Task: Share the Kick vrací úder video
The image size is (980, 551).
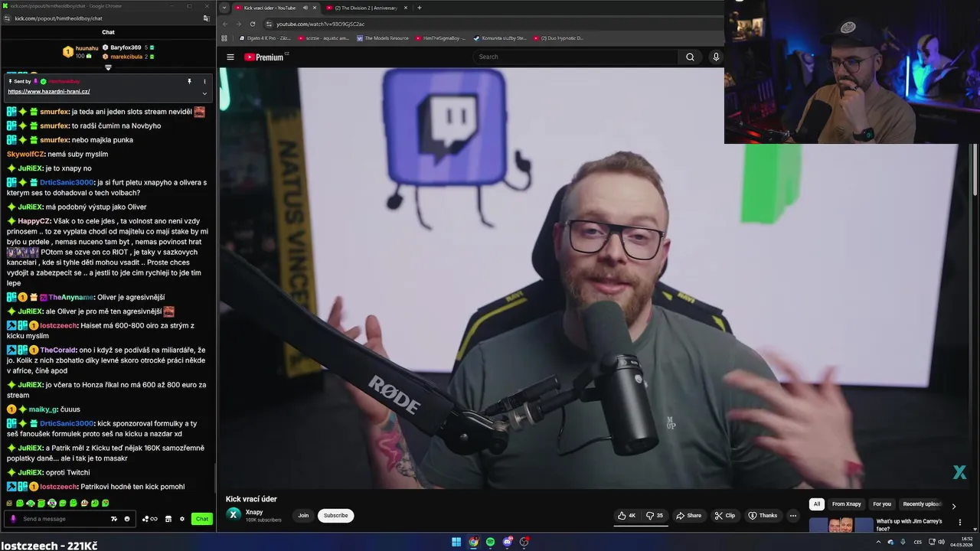Action: click(x=688, y=516)
